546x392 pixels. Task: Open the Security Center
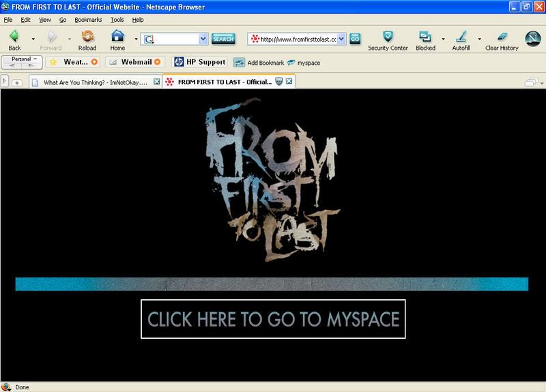click(388, 38)
